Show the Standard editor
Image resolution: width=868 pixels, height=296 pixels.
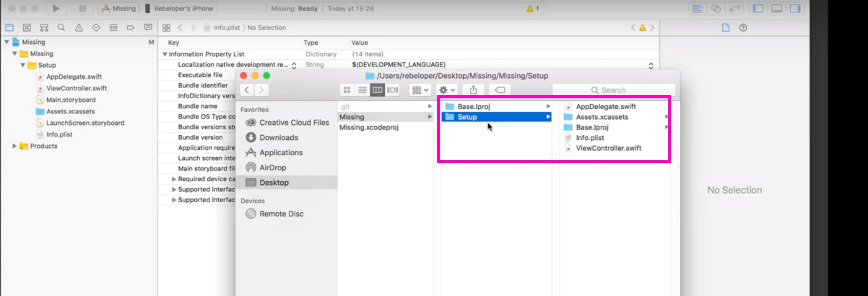coord(697,8)
